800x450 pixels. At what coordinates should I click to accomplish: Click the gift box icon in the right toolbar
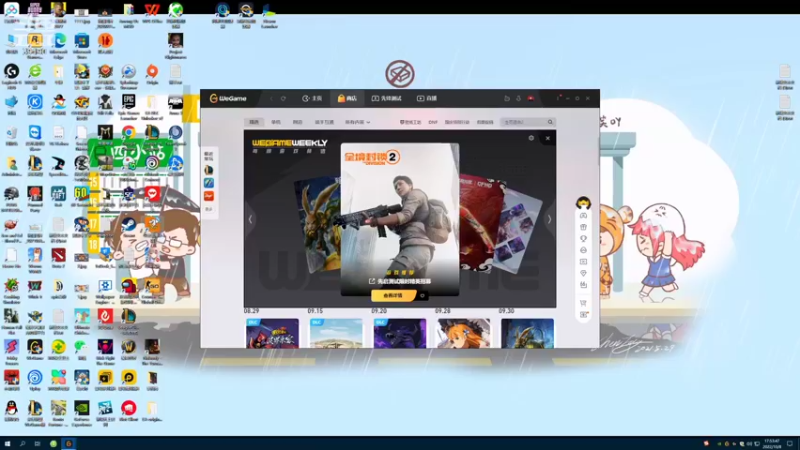[583, 227]
